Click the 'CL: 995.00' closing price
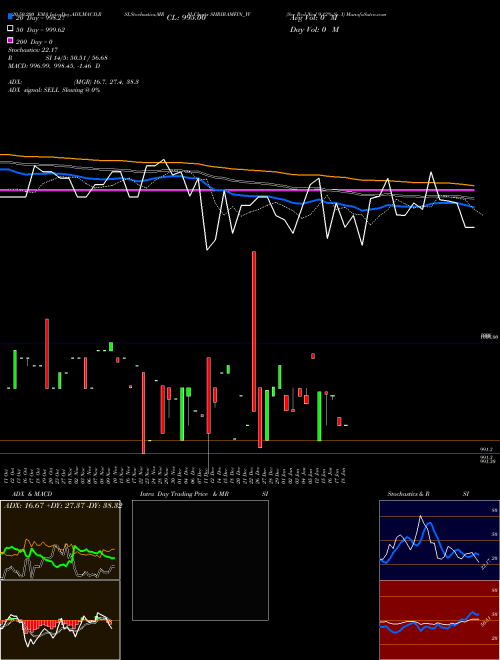Viewport: 500px width, 660px height. pyautogui.click(x=186, y=18)
